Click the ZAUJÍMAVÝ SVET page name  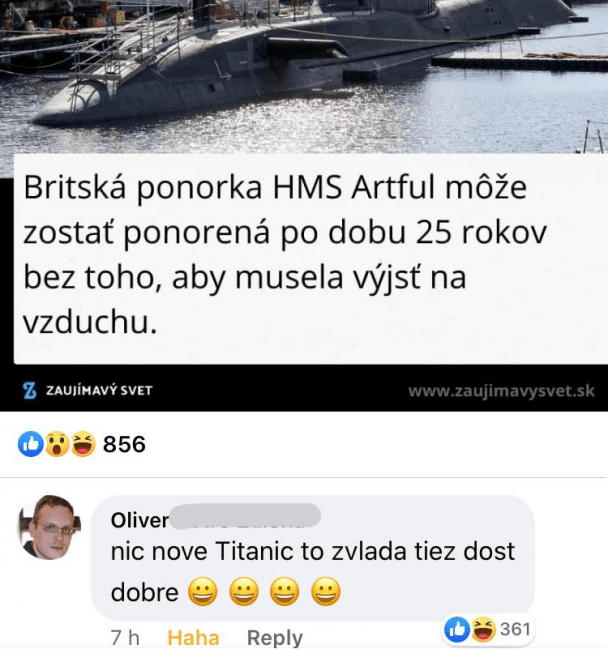point(99,390)
